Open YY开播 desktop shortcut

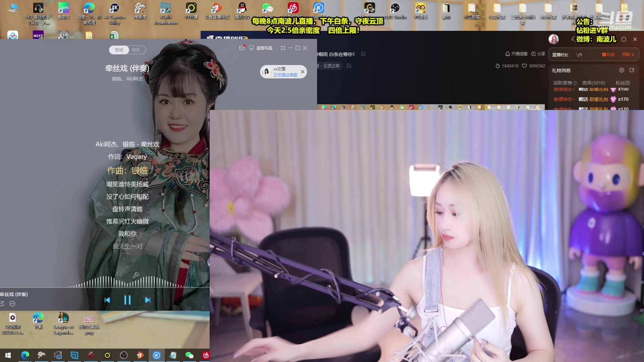(x=191, y=11)
